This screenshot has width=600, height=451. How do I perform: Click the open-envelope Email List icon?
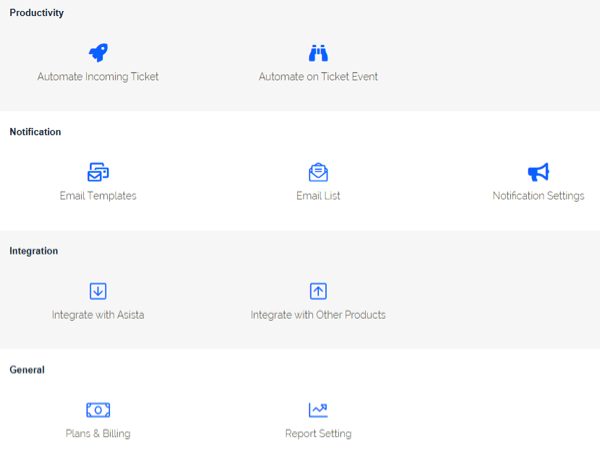(318, 172)
